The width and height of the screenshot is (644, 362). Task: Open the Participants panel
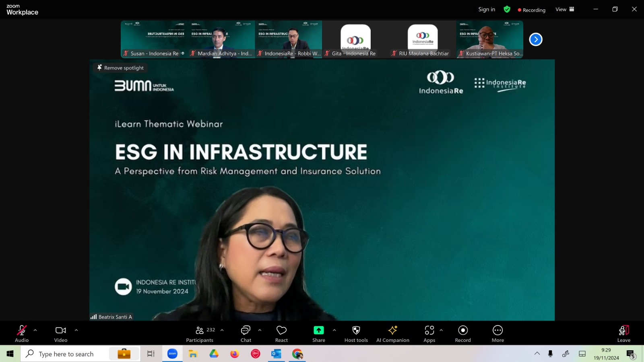click(200, 334)
